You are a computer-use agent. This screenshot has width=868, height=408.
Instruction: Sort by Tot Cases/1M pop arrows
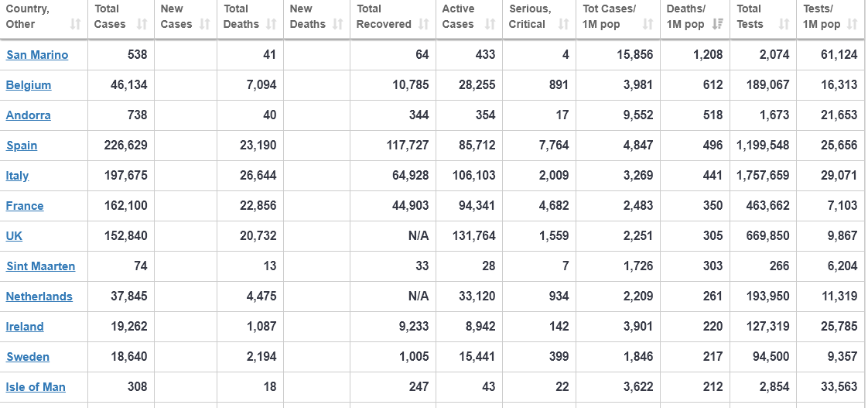point(648,25)
